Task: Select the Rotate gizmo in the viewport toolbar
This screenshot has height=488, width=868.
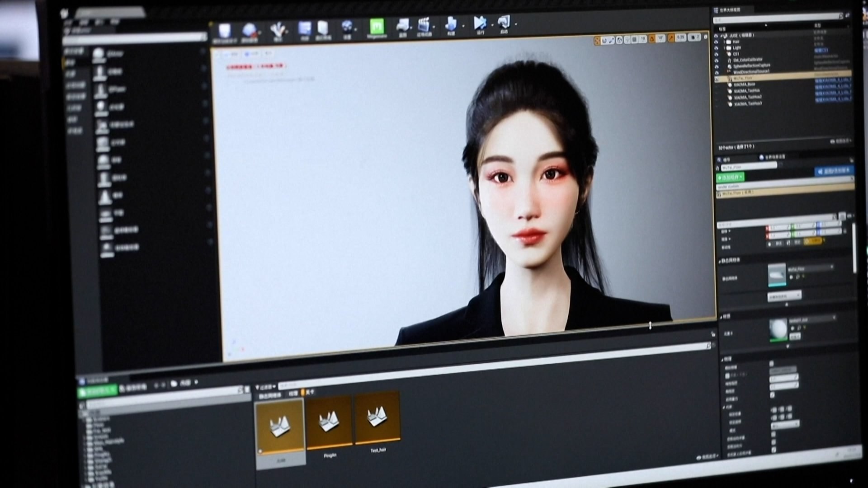Action: tap(605, 40)
